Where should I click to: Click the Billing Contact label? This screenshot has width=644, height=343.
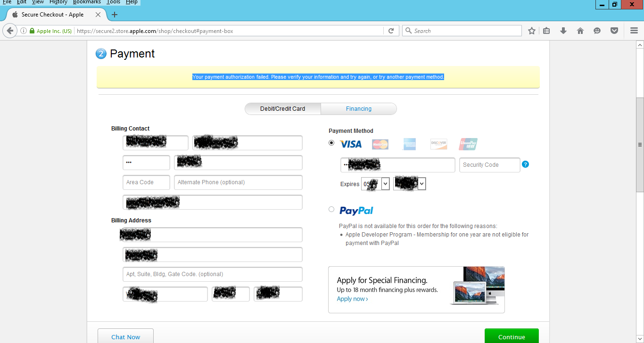(131, 129)
